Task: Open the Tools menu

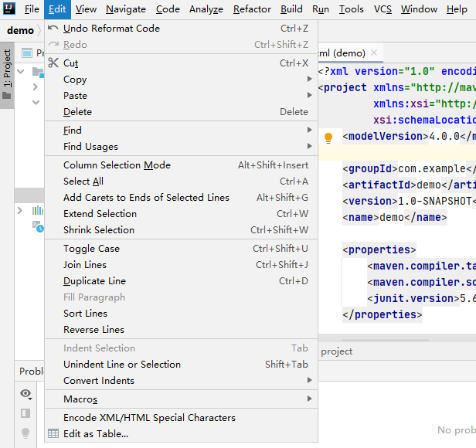Action: click(x=352, y=9)
